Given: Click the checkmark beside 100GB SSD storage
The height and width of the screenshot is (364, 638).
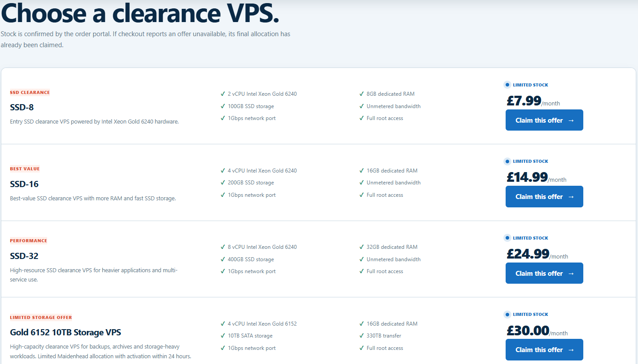Looking at the screenshot, I should tap(223, 106).
